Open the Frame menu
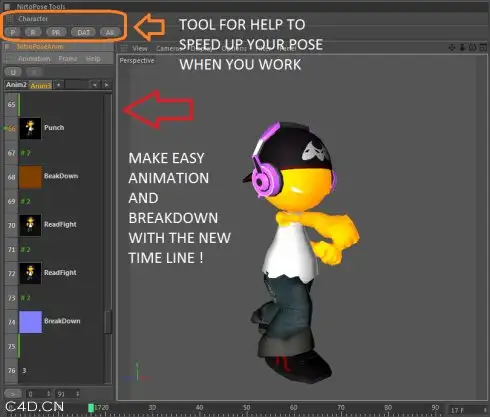This screenshot has width=490, height=417. click(68, 59)
